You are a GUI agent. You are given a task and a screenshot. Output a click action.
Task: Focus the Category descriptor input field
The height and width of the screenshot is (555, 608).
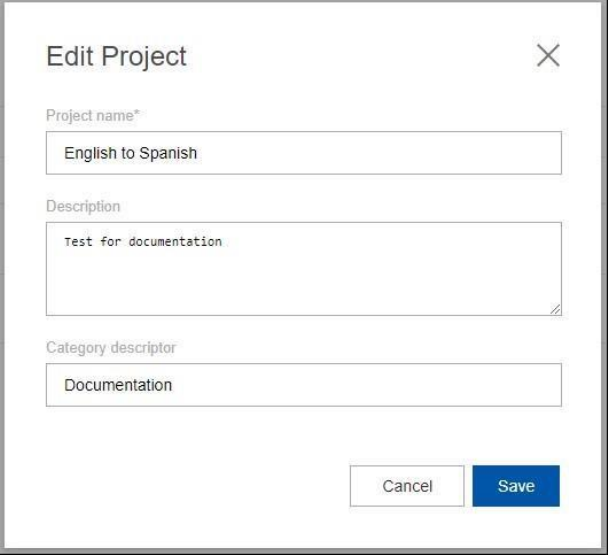pyautogui.click(x=303, y=385)
